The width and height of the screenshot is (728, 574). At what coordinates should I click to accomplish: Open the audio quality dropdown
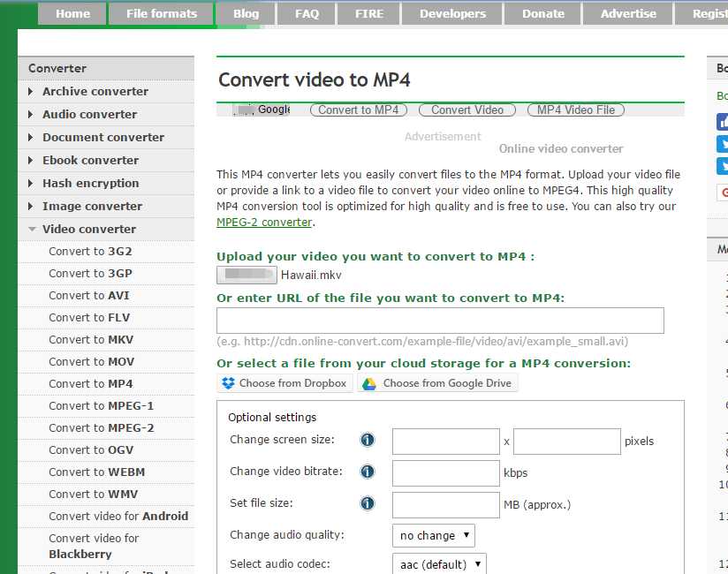pyautogui.click(x=433, y=535)
